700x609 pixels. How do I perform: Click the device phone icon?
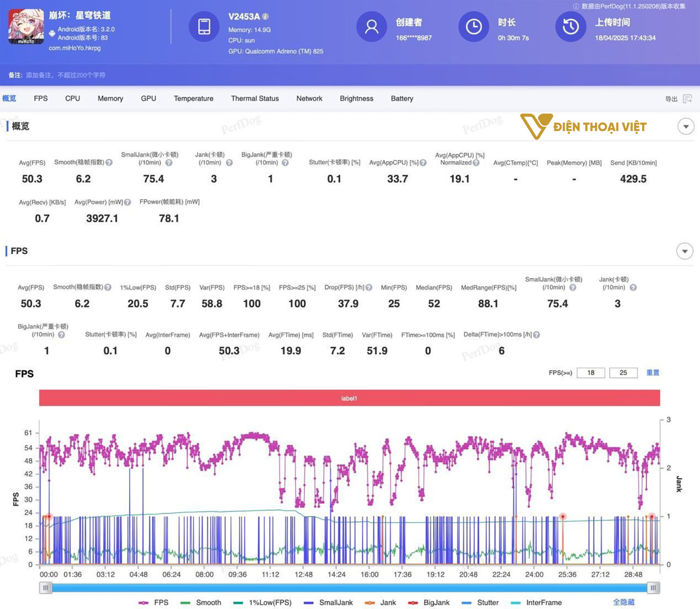[x=204, y=27]
